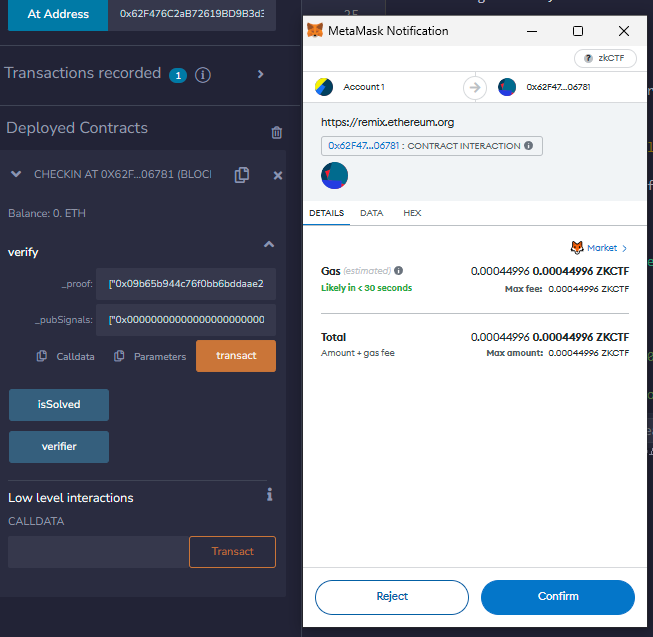Open the Market gas fee options

(599, 248)
